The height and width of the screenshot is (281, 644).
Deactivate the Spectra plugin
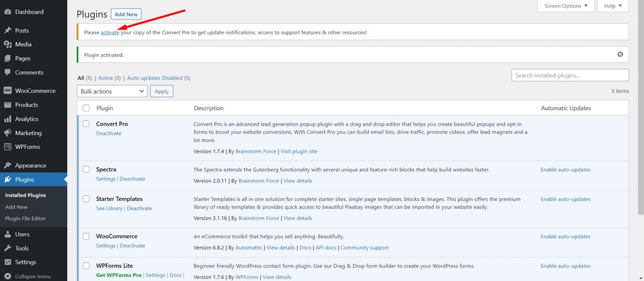coord(132,179)
